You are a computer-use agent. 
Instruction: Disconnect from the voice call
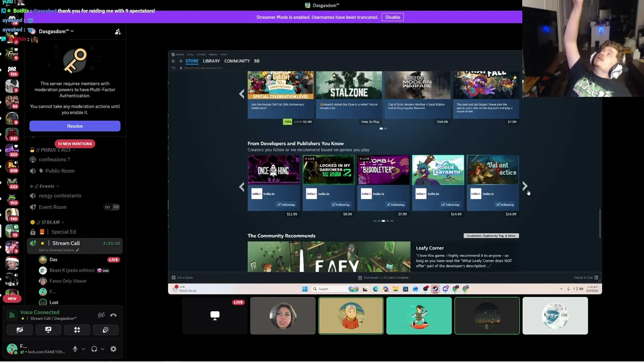tap(113, 315)
